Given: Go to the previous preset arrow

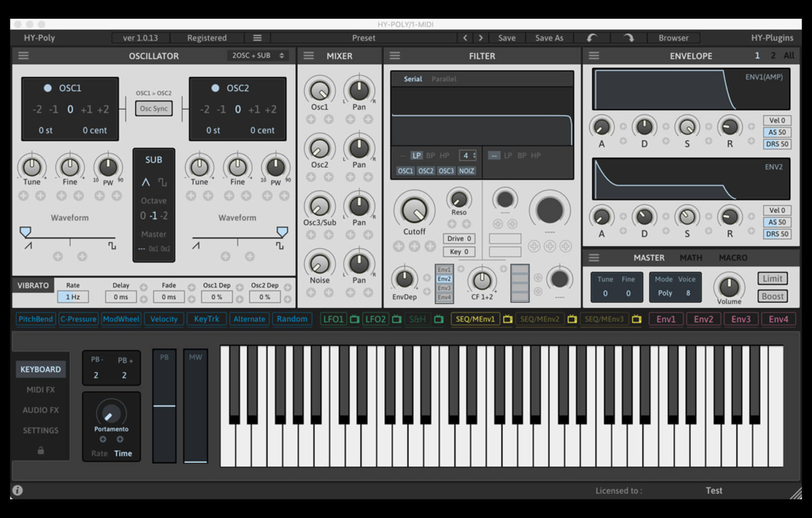Looking at the screenshot, I should (x=465, y=38).
